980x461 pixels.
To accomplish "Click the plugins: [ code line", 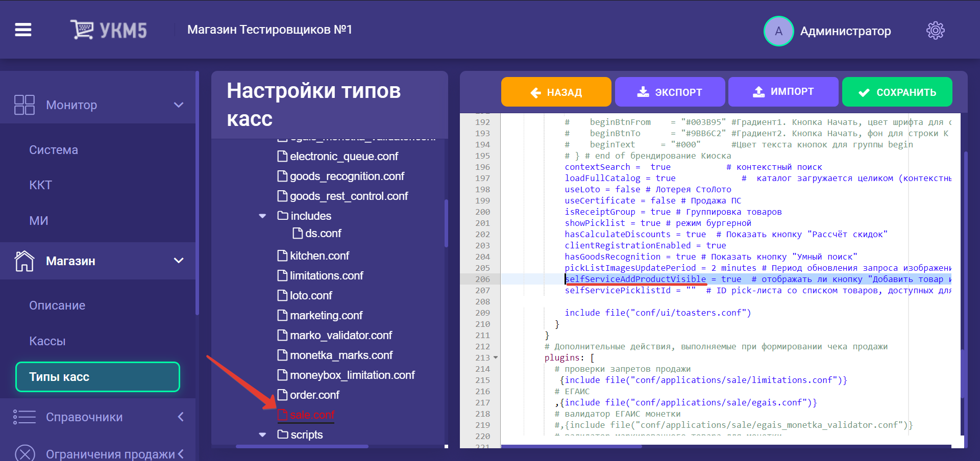I will point(569,357).
